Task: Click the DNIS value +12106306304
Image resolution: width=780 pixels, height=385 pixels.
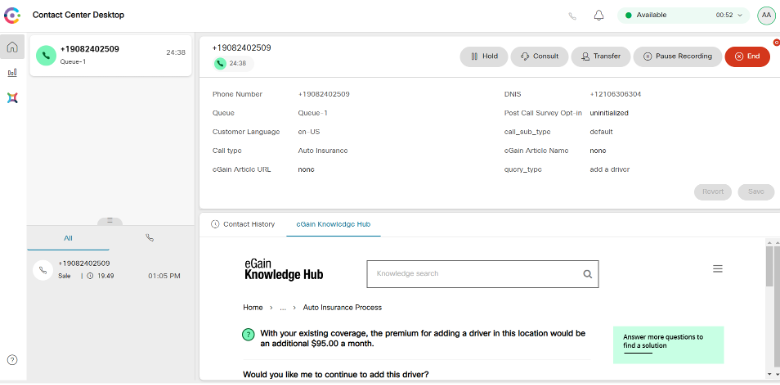Action: pos(615,95)
